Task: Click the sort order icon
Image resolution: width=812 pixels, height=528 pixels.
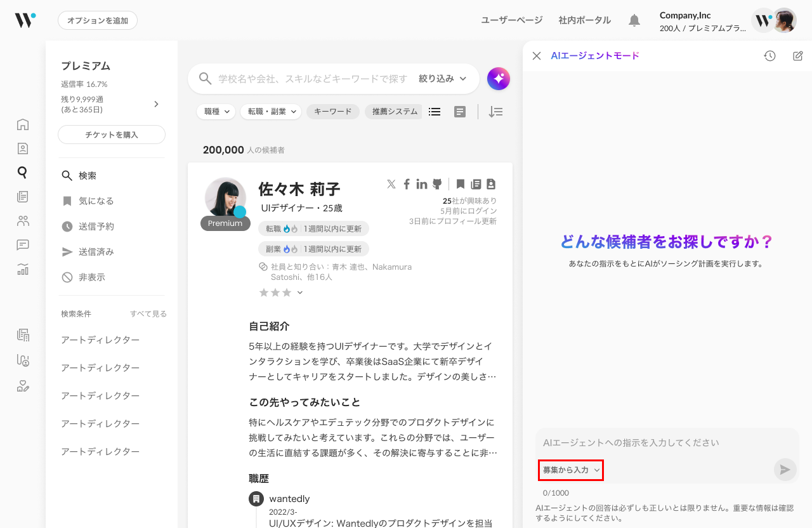Action: pos(495,112)
